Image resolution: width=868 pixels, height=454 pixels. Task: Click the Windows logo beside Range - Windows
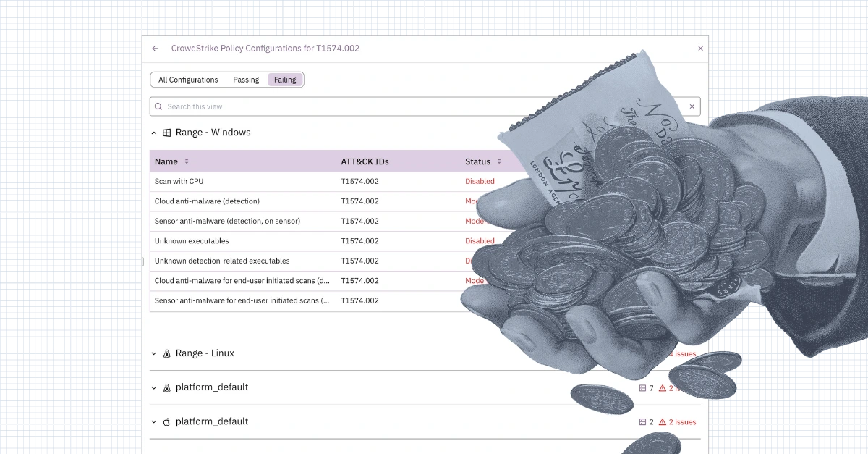click(x=167, y=133)
